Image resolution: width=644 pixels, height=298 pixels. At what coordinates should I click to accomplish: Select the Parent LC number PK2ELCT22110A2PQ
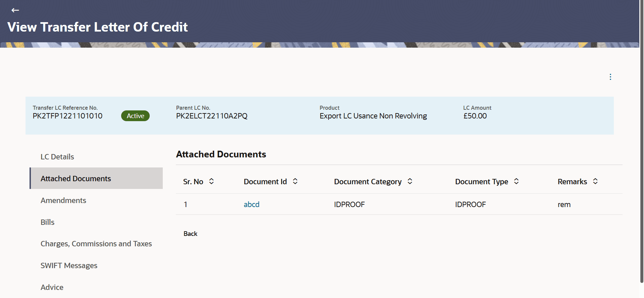pos(212,116)
